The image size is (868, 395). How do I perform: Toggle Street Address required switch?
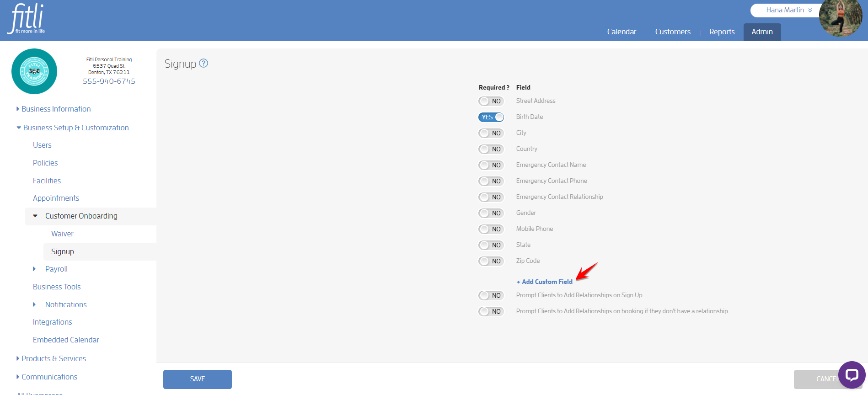coord(491,101)
